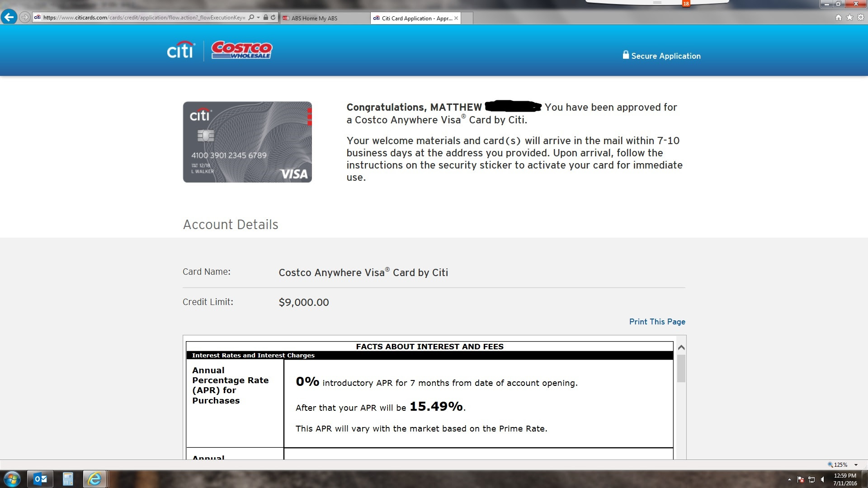Click the facts box scrollbar thumb

coord(681,369)
